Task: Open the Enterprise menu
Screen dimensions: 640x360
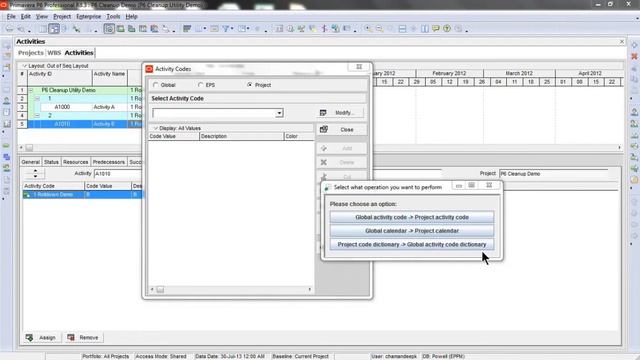Action: pos(89,17)
